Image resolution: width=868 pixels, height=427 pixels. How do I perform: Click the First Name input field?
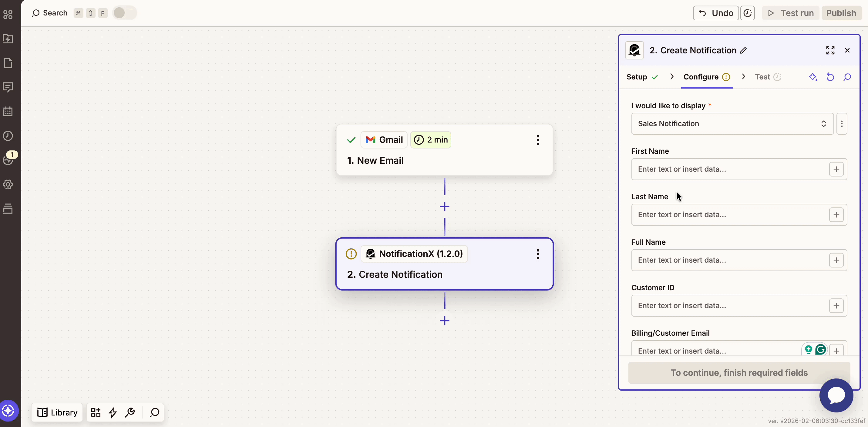(x=729, y=169)
